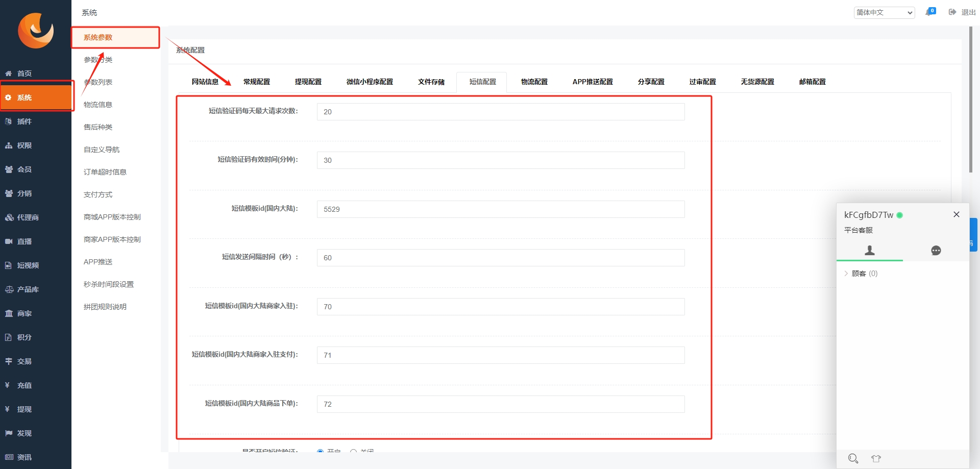
Task: Switch to the 网站信息 tab
Action: (x=205, y=82)
